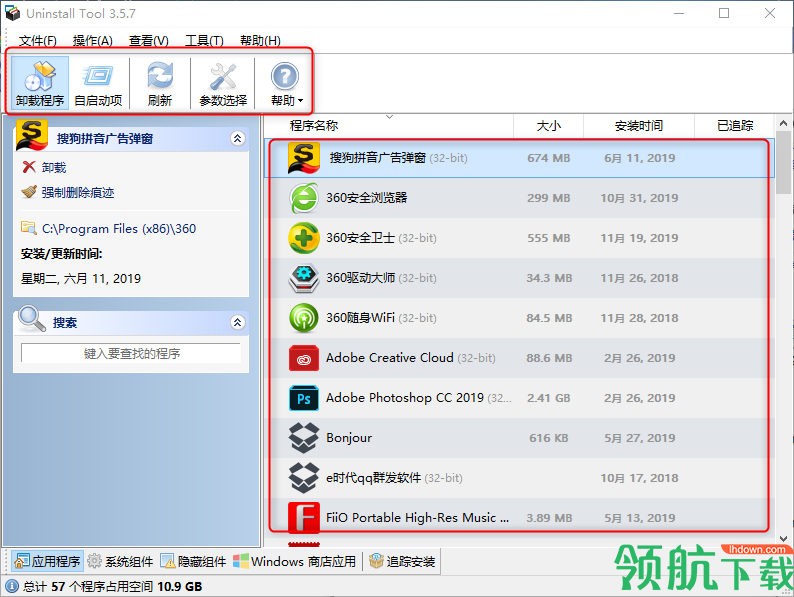This screenshot has height=597, width=794.
Task: Sort by 大小 size column header
Action: pos(548,126)
